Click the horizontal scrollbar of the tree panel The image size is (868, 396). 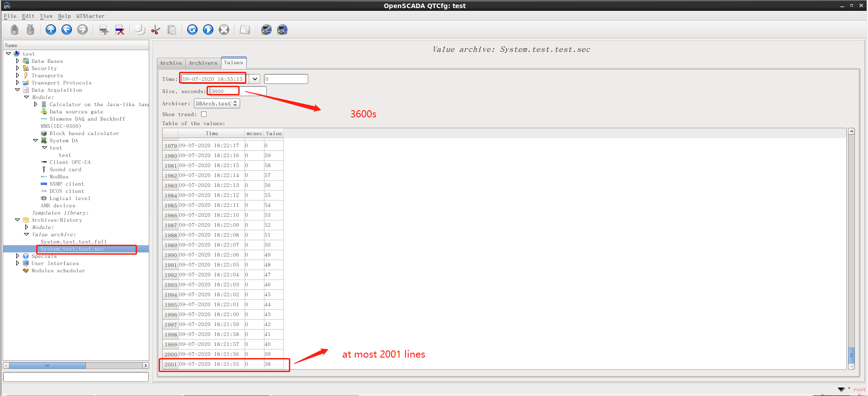point(47,365)
